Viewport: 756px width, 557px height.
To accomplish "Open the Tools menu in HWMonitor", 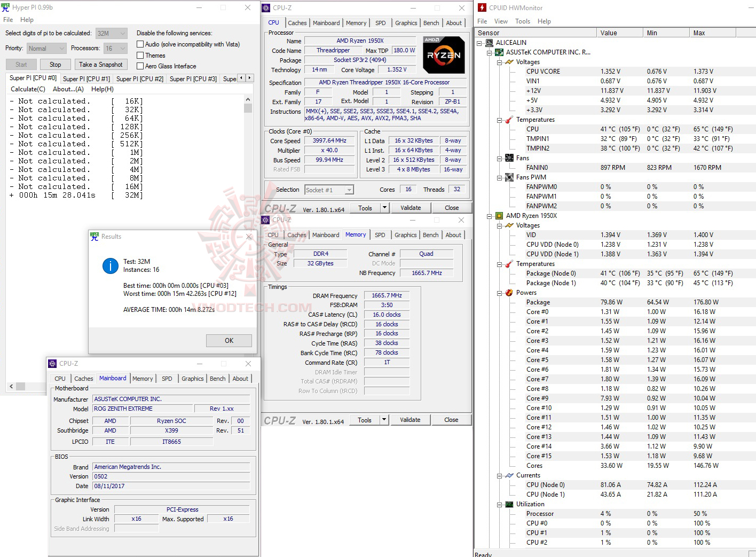I will [x=522, y=21].
